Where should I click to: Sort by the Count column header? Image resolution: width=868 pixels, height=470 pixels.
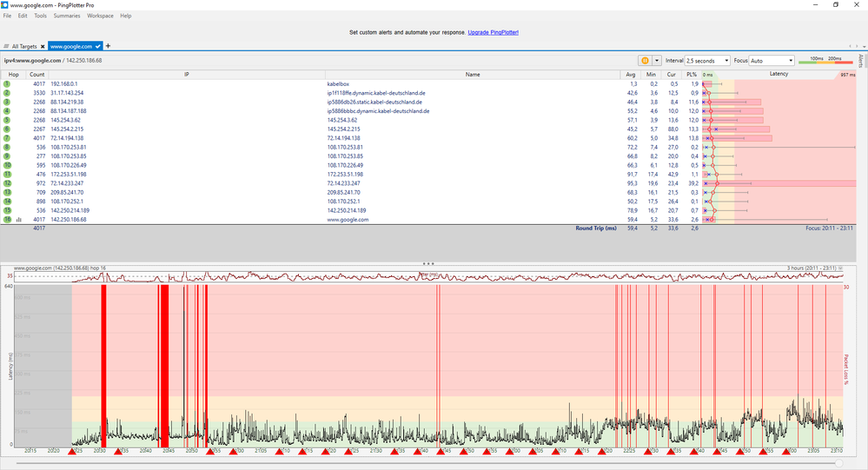[x=37, y=74]
